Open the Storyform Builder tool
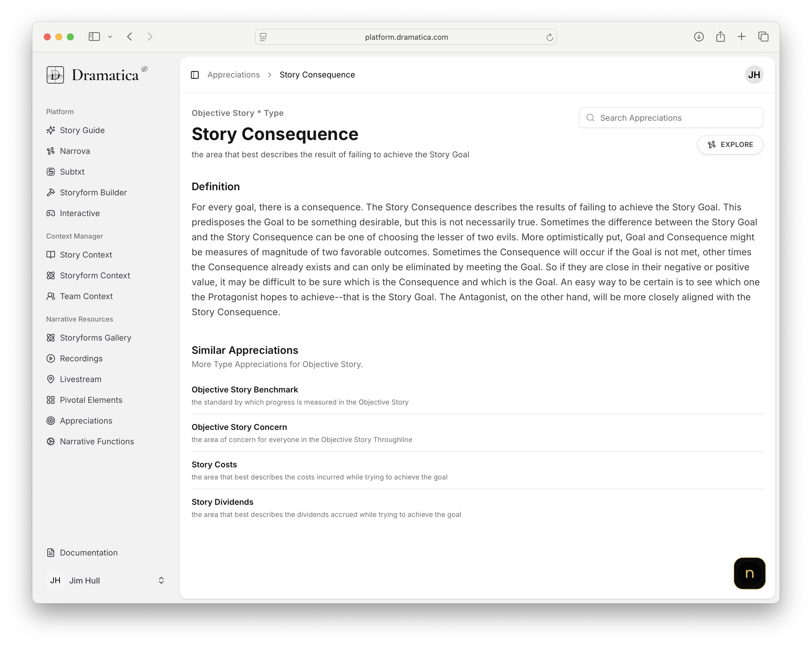 pyautogui.click(x=93, y=192)
